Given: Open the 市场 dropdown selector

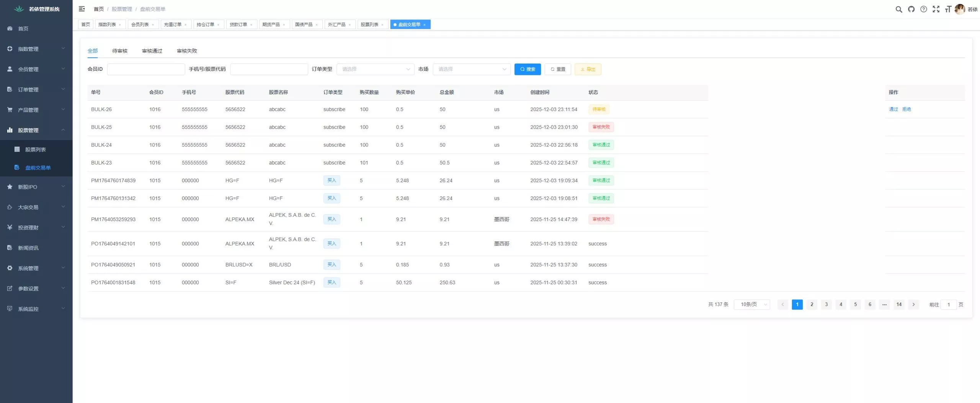Looking at the screenshot, I should [472, 69].
